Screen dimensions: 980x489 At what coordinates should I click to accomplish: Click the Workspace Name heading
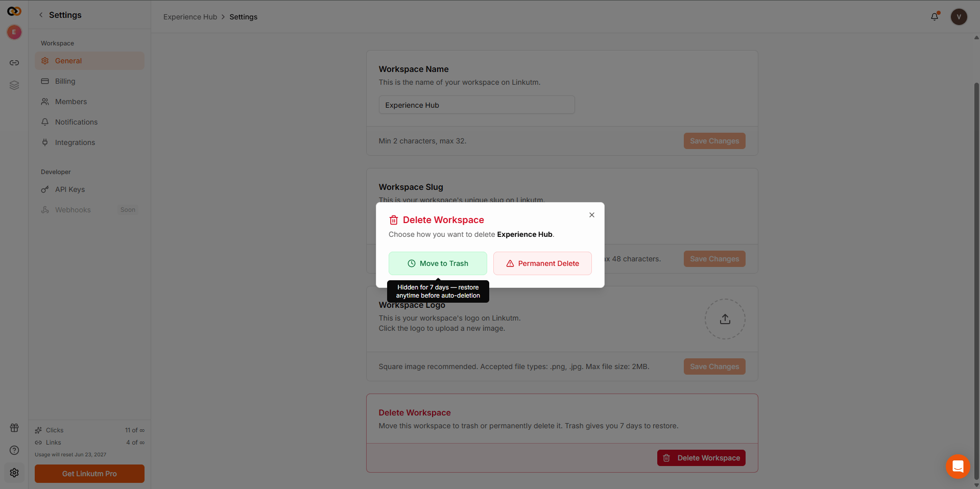(x=414, y=69)
